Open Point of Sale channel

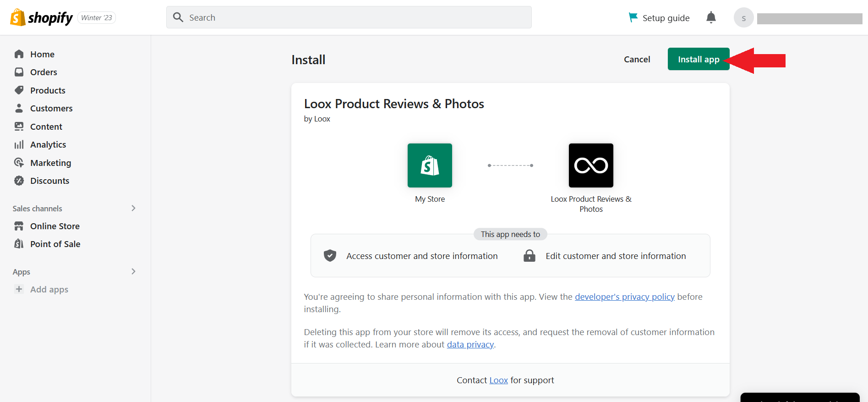(x=55, y=244)
